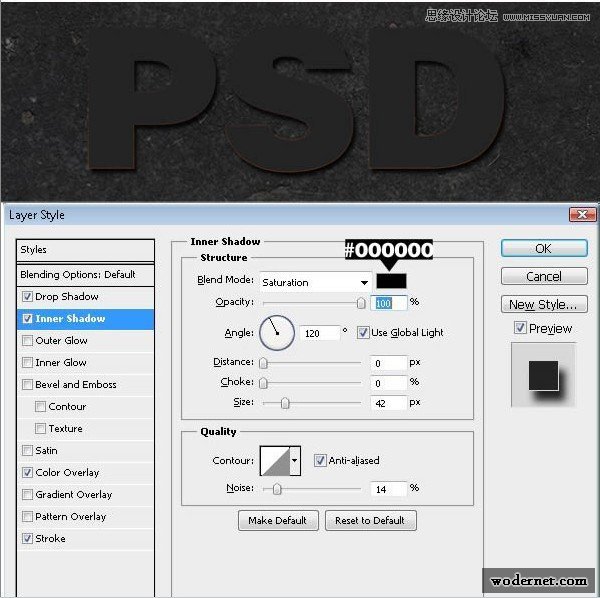Focus the Size value field
600x598 pixels.
[x=388, y=403]
